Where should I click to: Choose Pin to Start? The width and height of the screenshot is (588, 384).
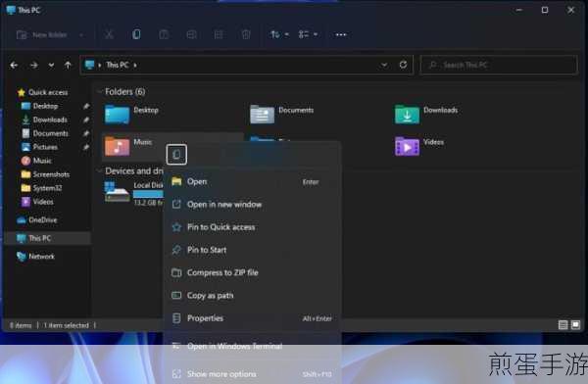pos(252,250)
